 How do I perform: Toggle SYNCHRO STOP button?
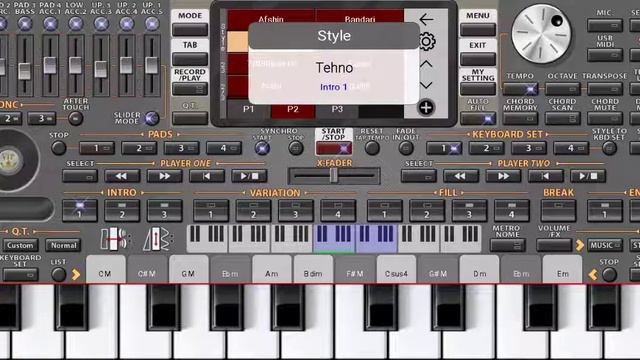(x=296, y=148)
